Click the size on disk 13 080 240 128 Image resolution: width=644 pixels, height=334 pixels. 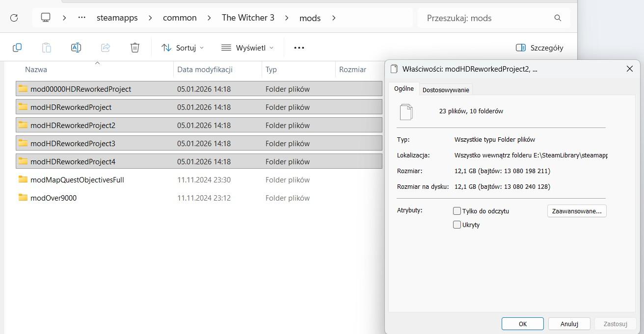[502, 186]
